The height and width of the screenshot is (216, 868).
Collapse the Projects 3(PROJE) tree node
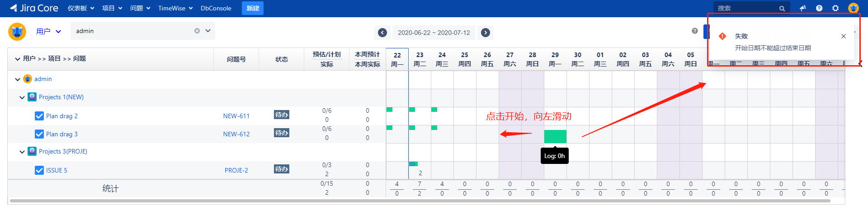[22, 152]
